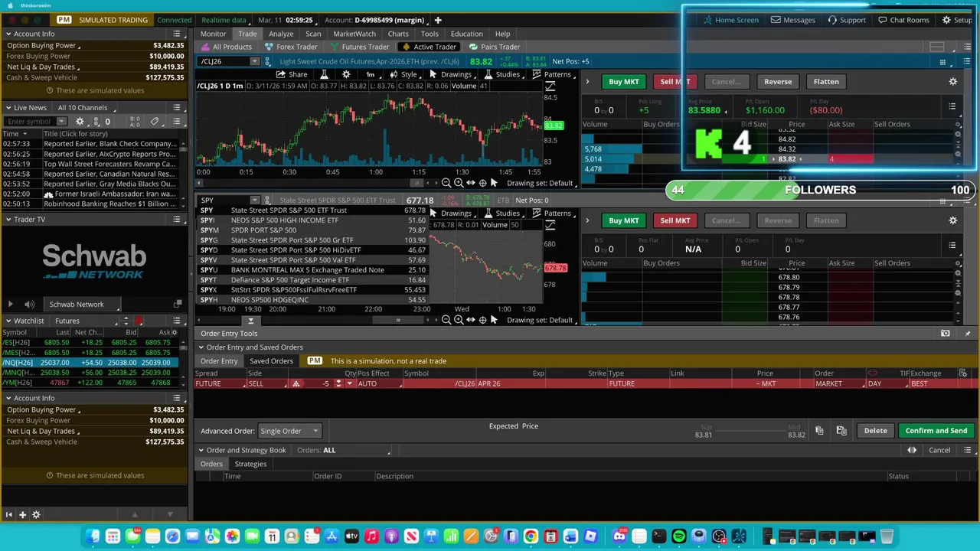Open Finder from the Dock
Viewport: 980px width, 551px height.
pyautogui.click(x=93, y=536)
